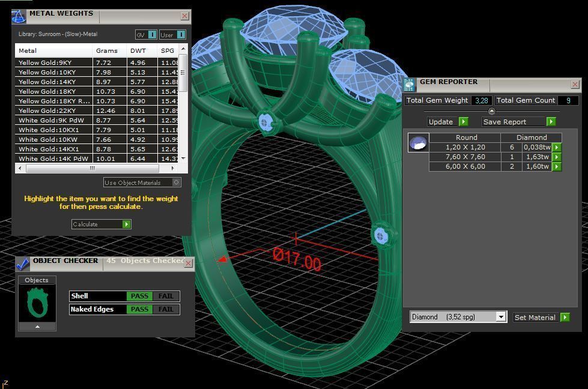Image resolution: width=588 pixels, height=389 pixels.
Task: Click the metal list scroll-up arrow
Action: coord(183,49)
